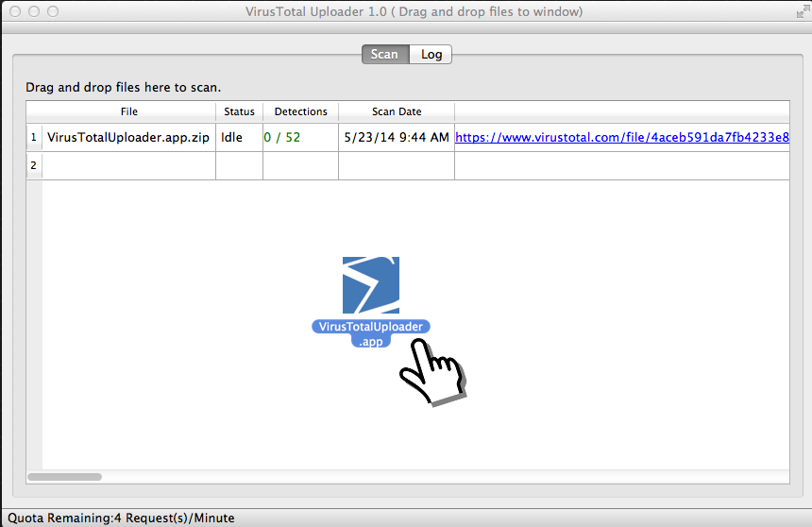Click the red close window button
The width and height of the screenshot is (812, 527).
(x=15, y=11)
